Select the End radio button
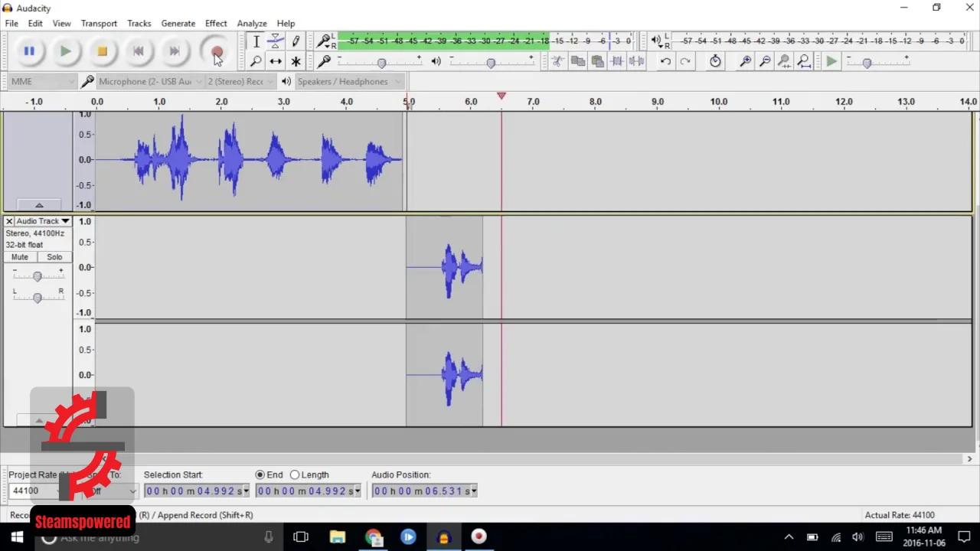Screen dimensions: 980x551 click(260, 475)
